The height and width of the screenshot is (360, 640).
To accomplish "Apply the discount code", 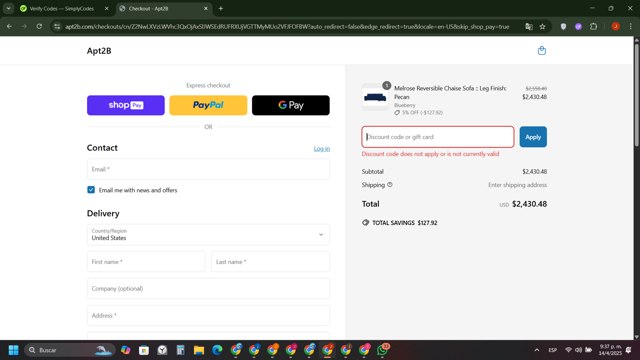I will tap(533, 137).
